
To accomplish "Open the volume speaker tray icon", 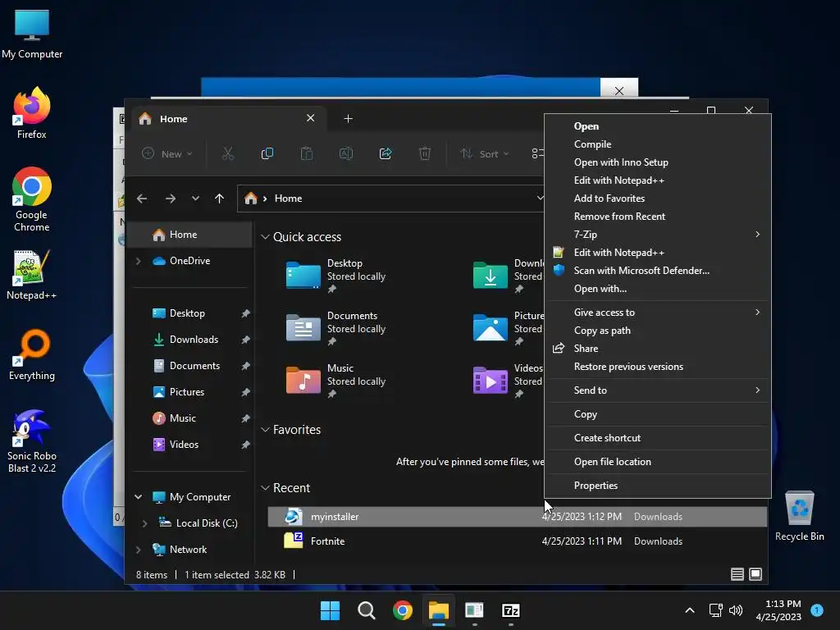I will 736,610.
